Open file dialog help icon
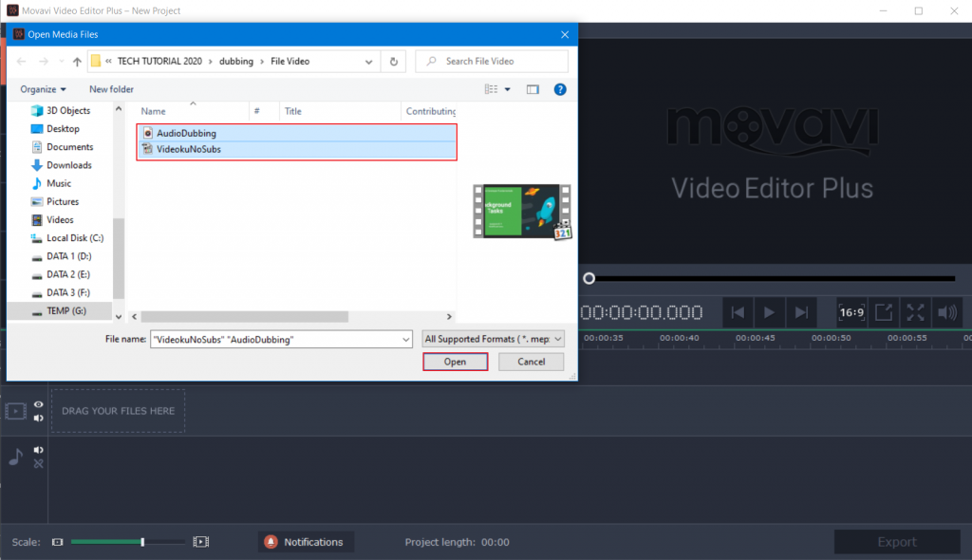The width and height of the screenshot is (972, 560). click(x=560, y=89)
